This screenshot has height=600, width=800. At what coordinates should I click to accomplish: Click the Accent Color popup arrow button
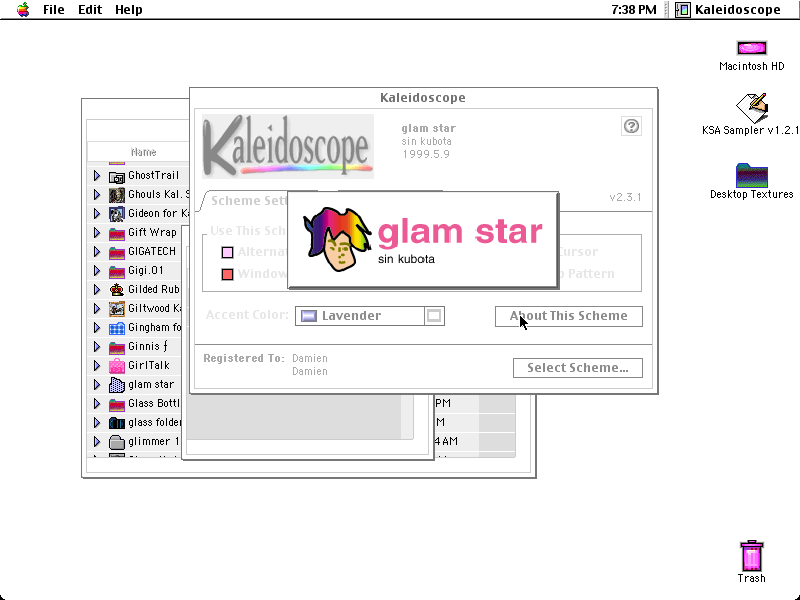434,316
